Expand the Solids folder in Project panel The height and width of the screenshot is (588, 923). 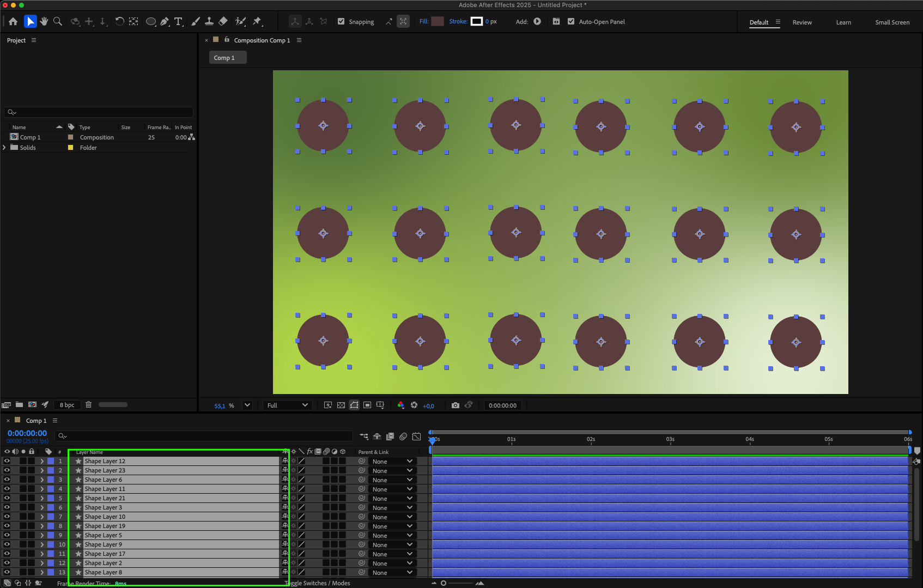click(x=4, y=148)
